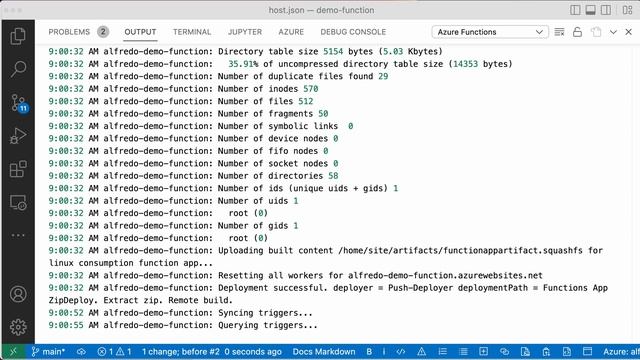640x360 pixels.
Task: Click the preview status bar icon at far right
Action: pyautogui.click(x=587, y=351)
